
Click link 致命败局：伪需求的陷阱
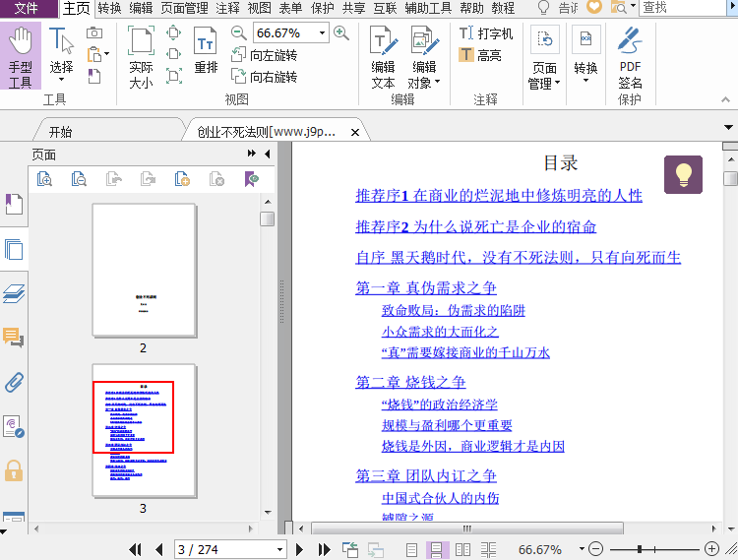click(454, 310)
